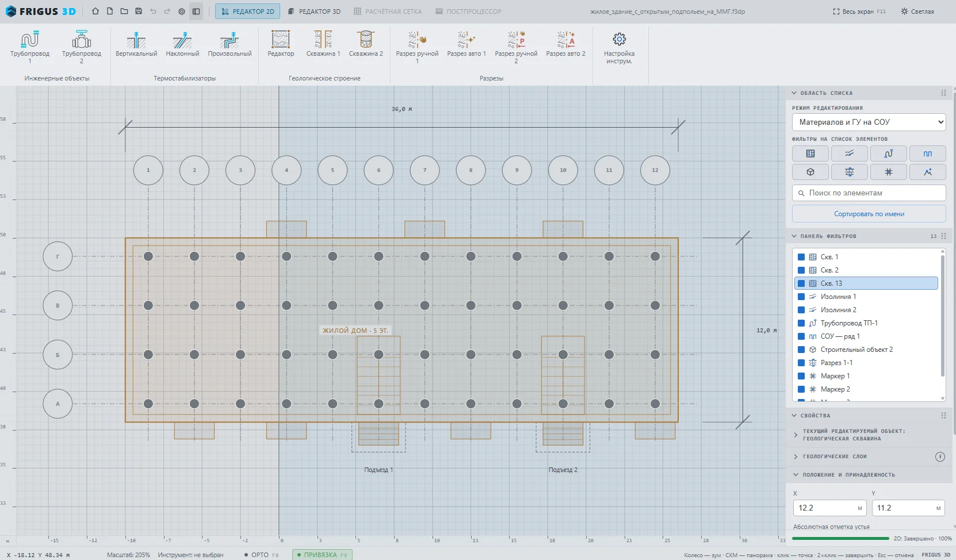Open the Постпроцессор tab

pos(468,11)
